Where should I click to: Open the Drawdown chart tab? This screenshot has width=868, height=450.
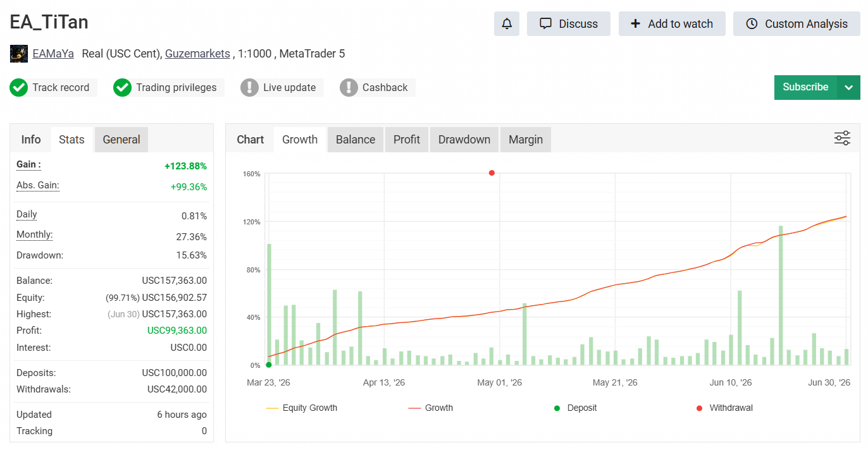point(464,140)
